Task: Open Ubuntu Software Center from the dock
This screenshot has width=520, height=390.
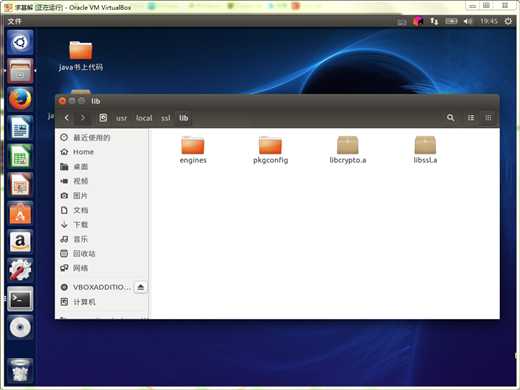Action: tap(20, 213)
